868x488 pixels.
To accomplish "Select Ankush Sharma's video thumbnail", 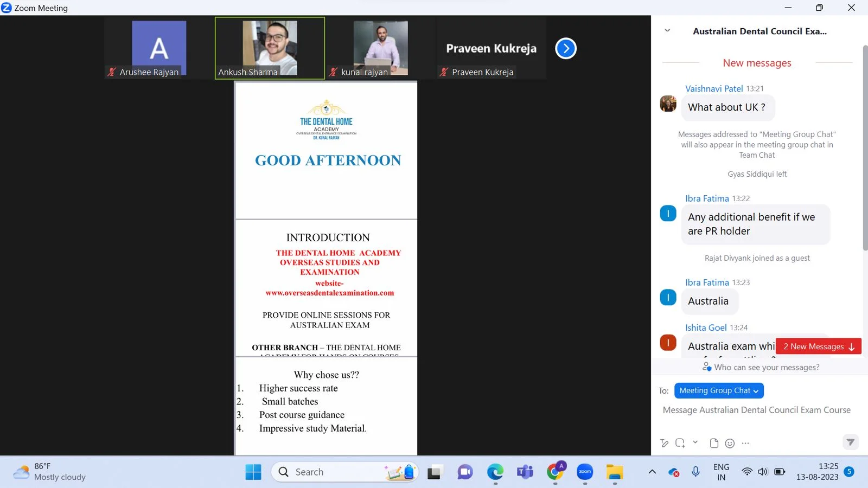I will [270, 48].
